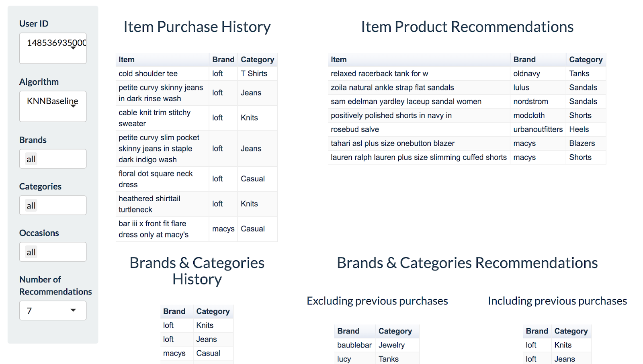Open the Number of Recommendations dropdown
Screen dimensions: 643x364
pyautogui.click(x=53, y=311)
